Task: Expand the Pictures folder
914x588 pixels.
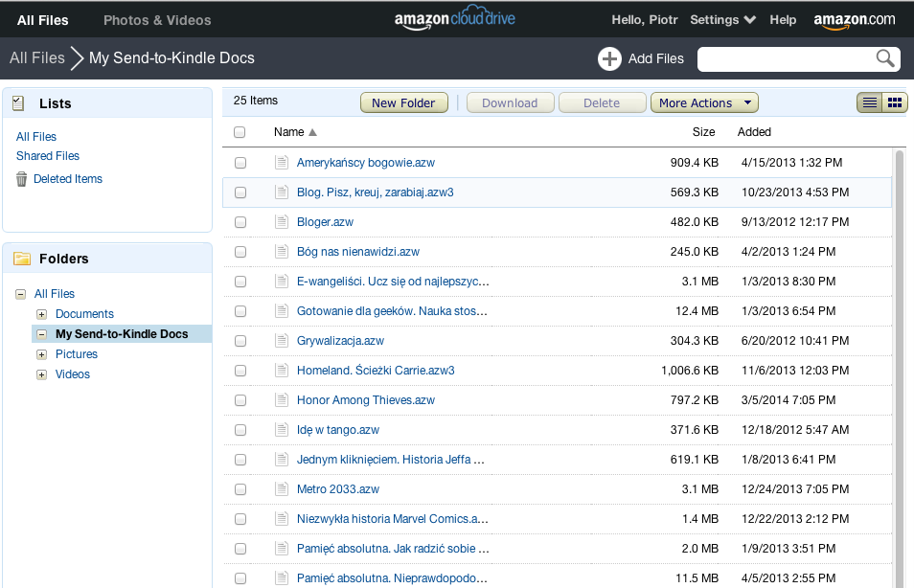Action: click(41, 355)
